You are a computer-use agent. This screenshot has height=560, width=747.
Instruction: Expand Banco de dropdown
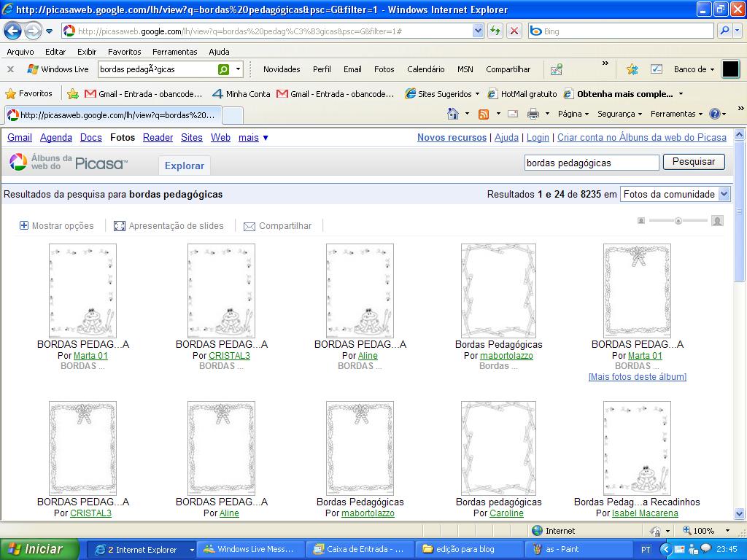(712, 69)
